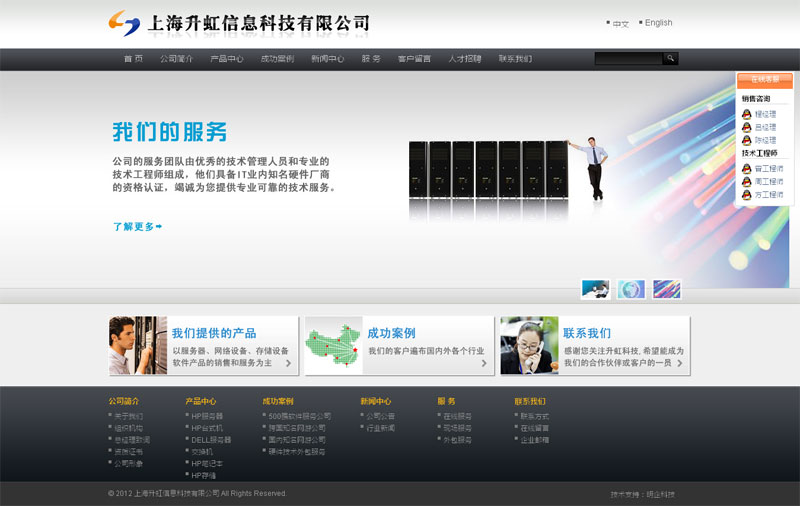Open footer link HP服务器
This screenshot has height=506, width=800.
pos(207,417)
